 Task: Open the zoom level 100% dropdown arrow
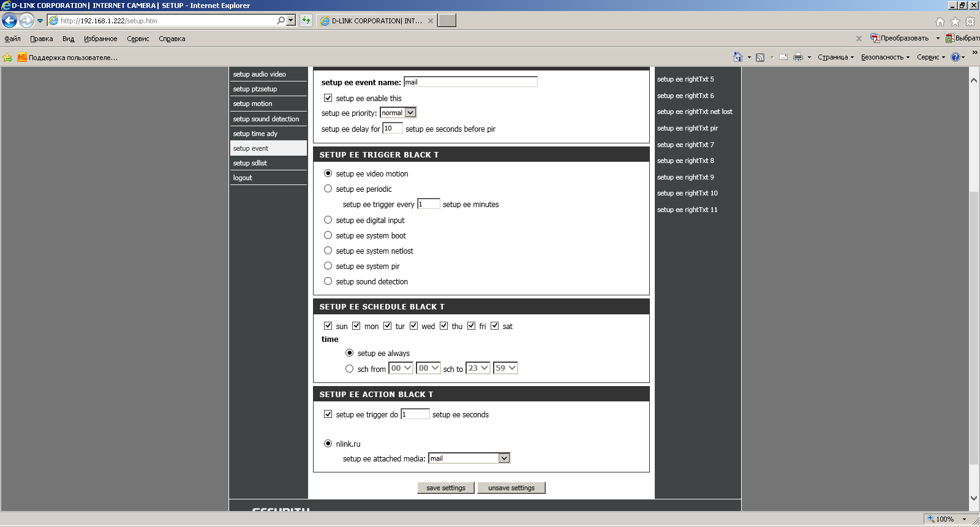[964, 519]
